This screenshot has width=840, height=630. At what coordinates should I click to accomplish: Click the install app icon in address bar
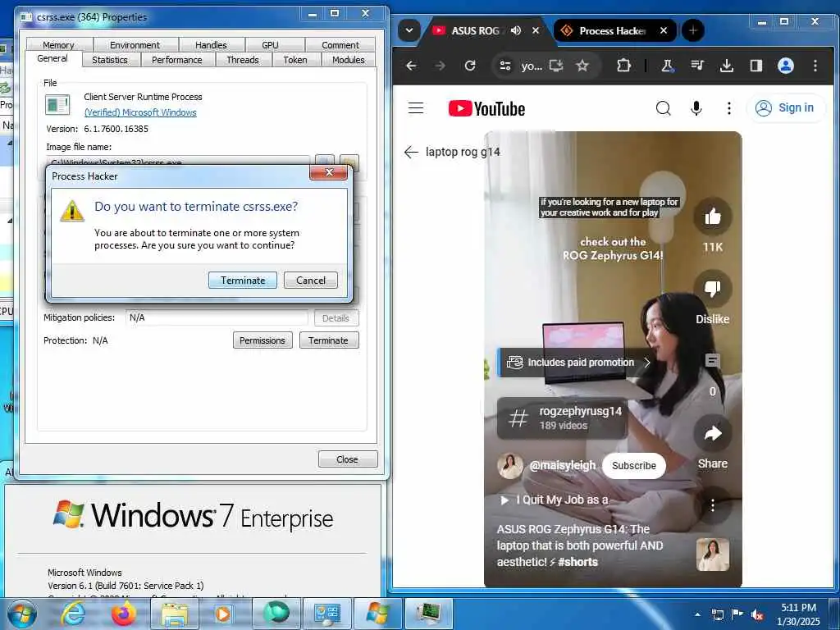tap(556, 66)
